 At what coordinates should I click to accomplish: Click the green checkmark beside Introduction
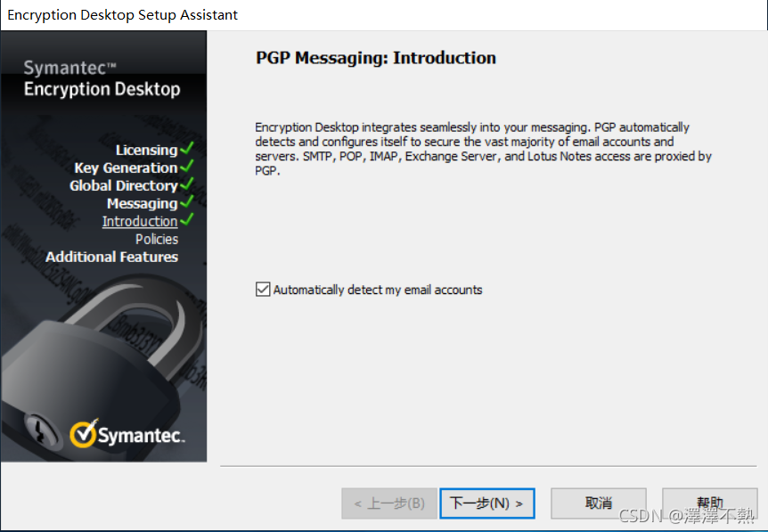click(x=186, y=219)
